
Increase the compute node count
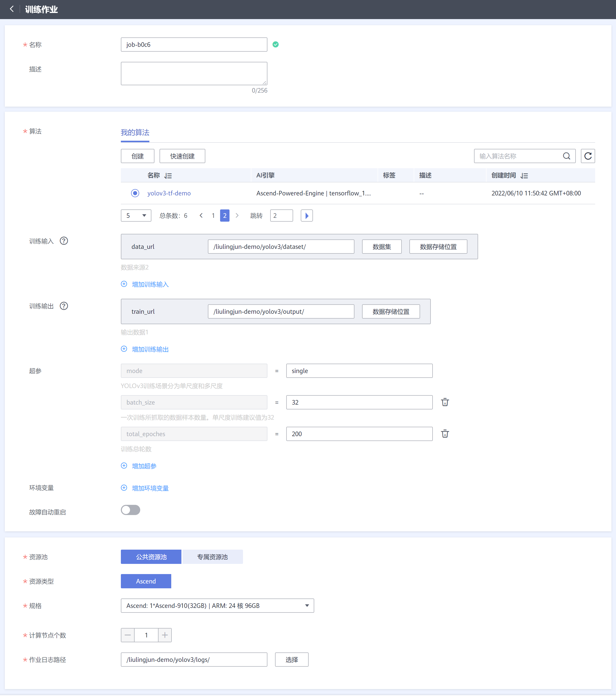point(165,635)
